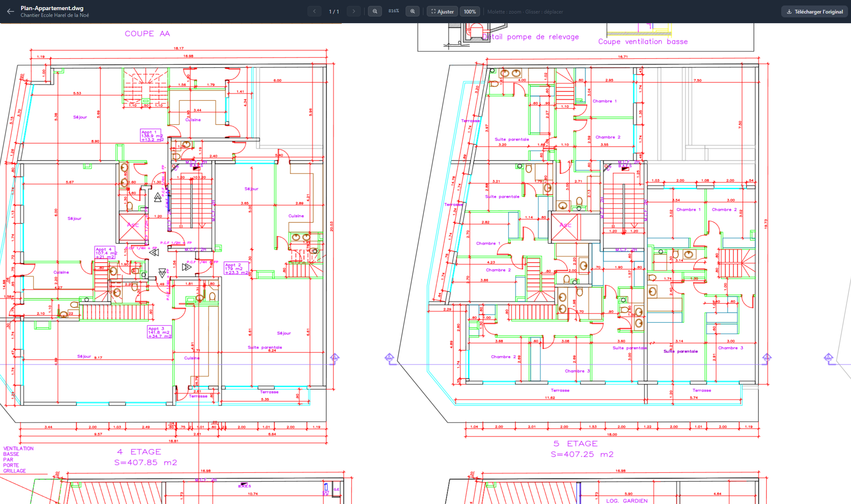The image size is (851, 504).
Task: Click the Appt 1 area label box
Action: 151,136
